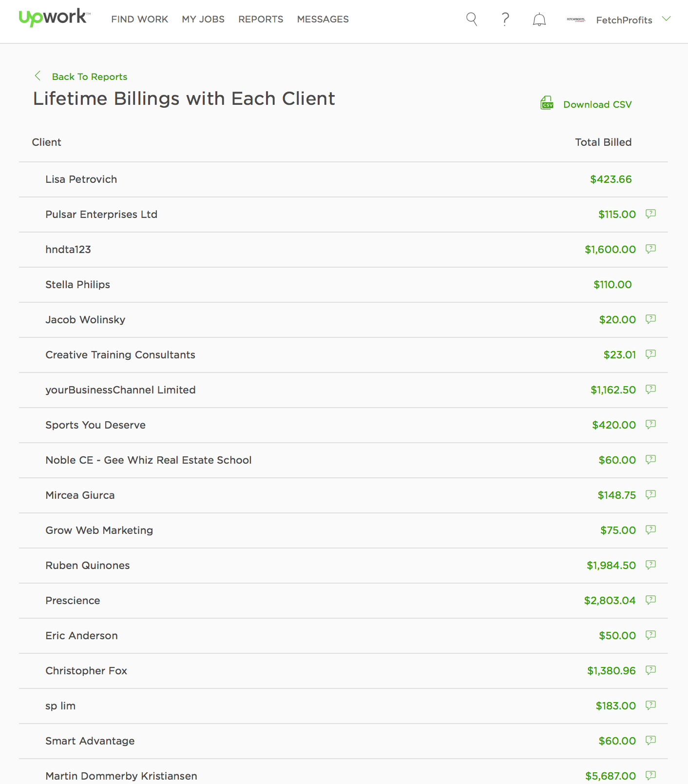Open the MY JOBS menu
This screenshot has height=784, width=688.
[203, 20]
